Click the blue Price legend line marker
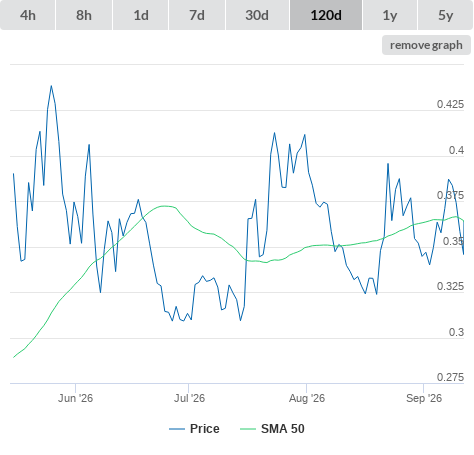 (x=177, y=429)
